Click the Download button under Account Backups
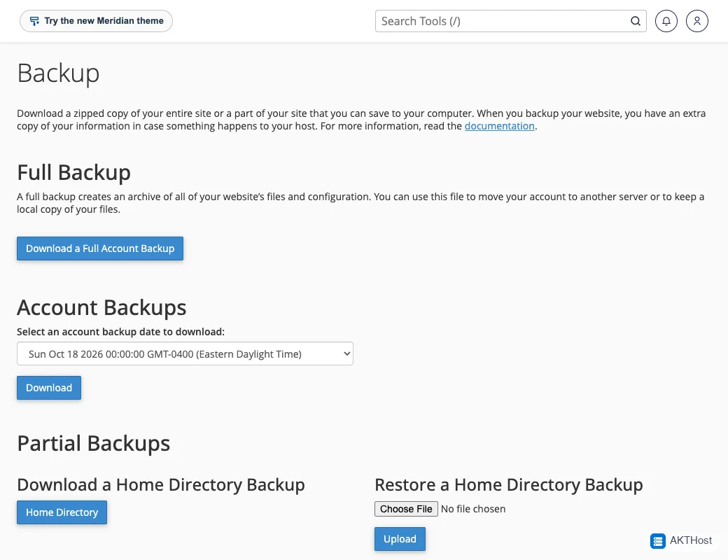The height and width of the screenshot is (560, 728). tap(49, 388)
